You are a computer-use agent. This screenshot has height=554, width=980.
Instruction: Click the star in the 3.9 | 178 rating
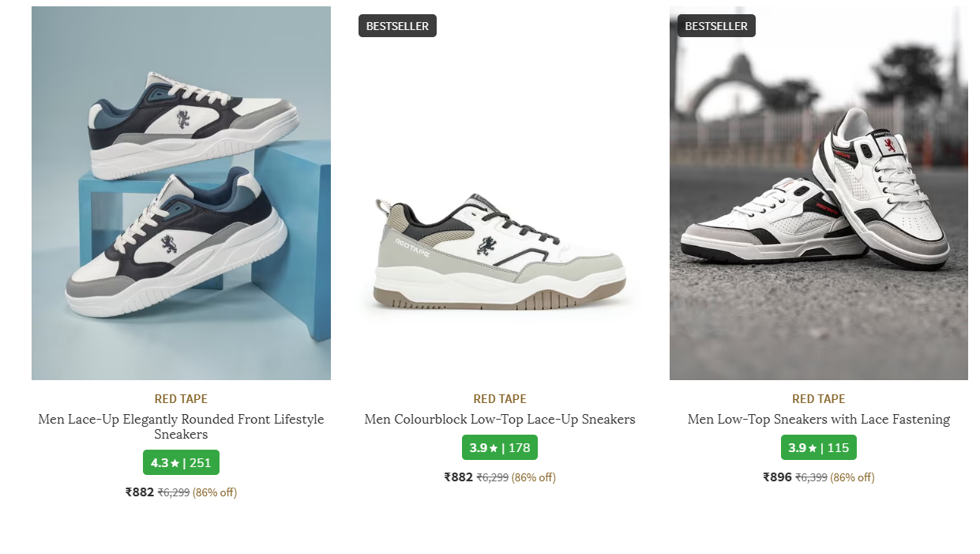coord(494,448)
